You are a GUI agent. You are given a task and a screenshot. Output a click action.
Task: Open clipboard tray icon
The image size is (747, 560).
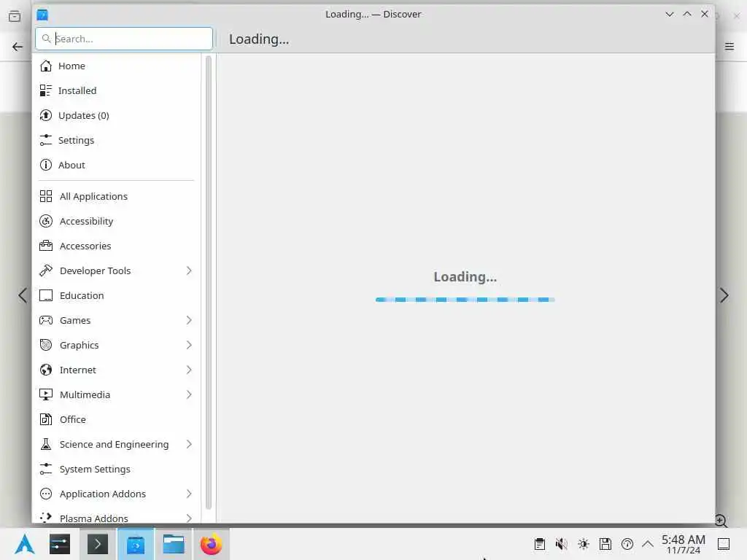[539, 544]
